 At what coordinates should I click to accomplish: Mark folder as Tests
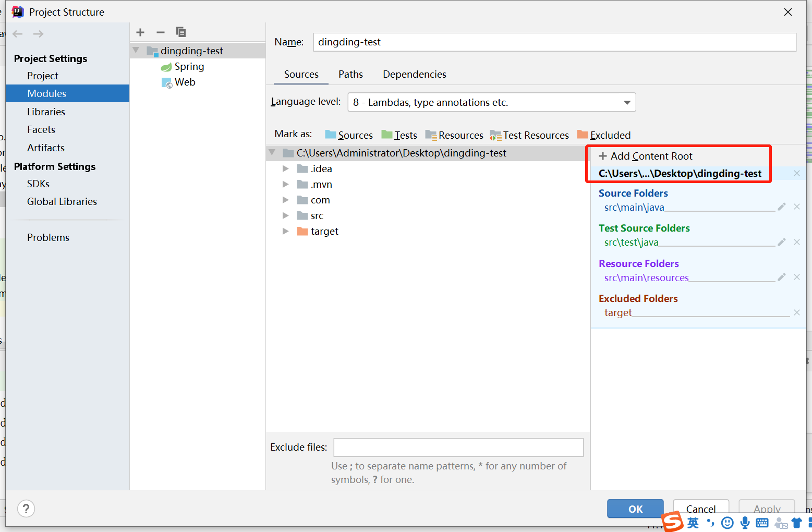[x=399, y=135]
